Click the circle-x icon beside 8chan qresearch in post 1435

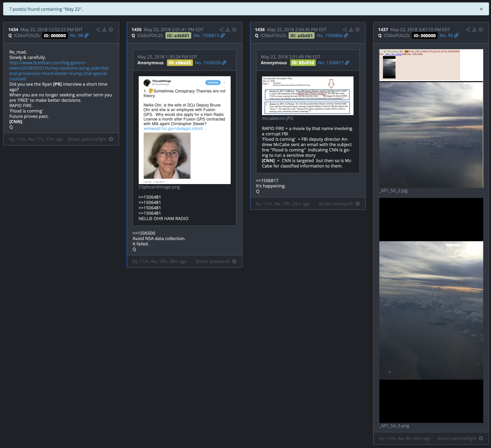point(234,261)
